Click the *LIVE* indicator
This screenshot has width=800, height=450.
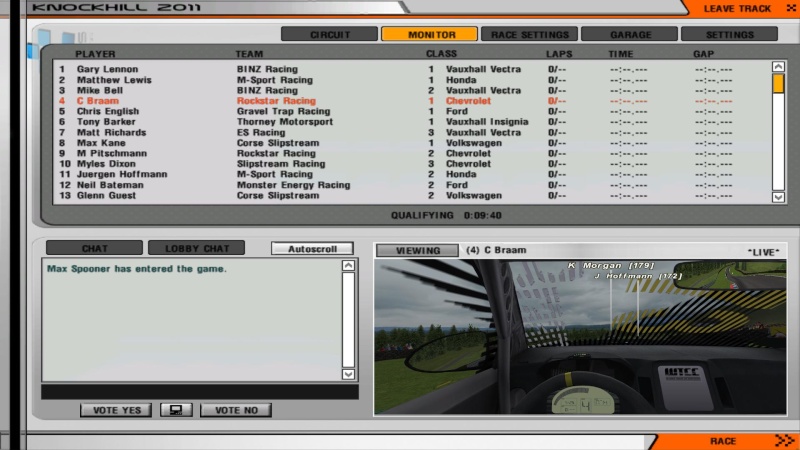click(x=763, y=252)
